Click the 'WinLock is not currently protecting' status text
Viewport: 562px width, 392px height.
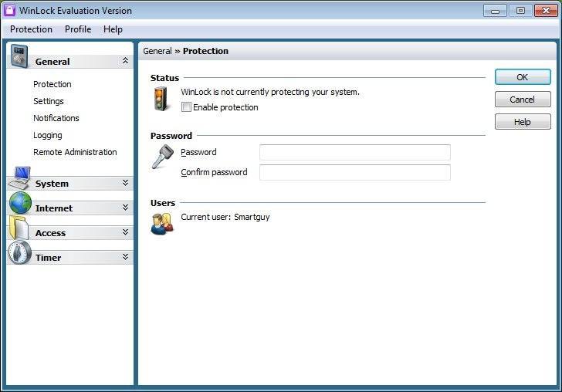tap(270, 92)
